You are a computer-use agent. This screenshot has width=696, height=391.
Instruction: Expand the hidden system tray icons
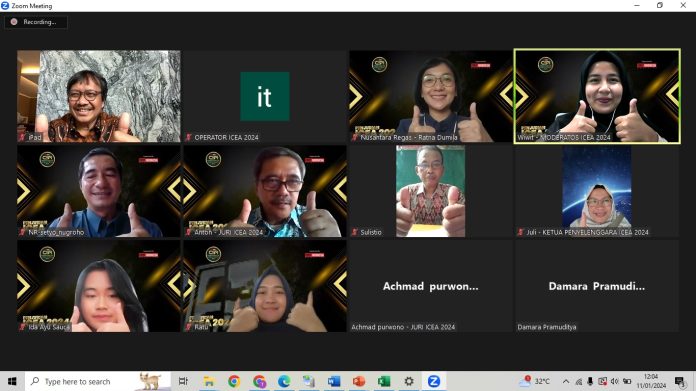point(566,381)
